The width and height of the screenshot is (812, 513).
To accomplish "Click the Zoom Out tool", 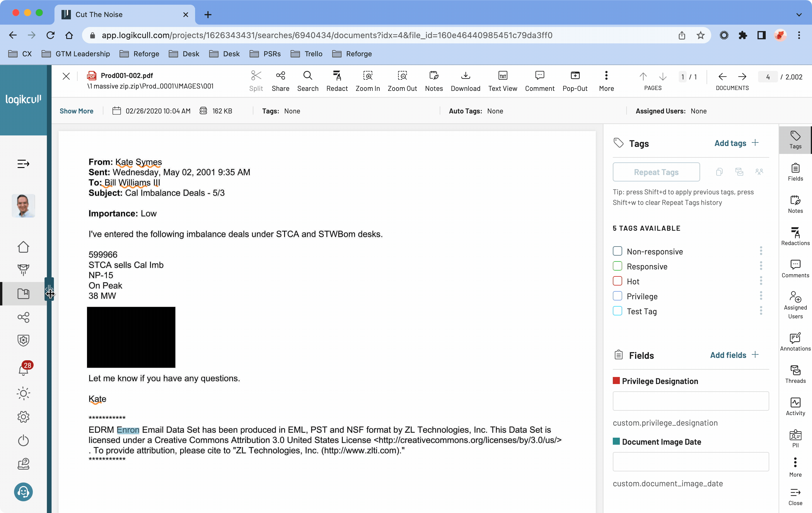I will (x=402, y=81).
